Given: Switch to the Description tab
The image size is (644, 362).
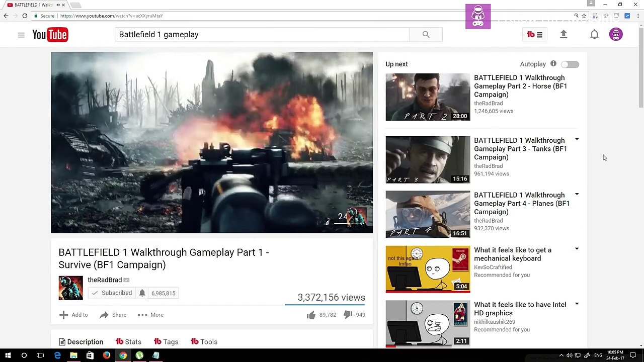Looking at the screenshot, I should pyautogui.click(x=81, y=342).
